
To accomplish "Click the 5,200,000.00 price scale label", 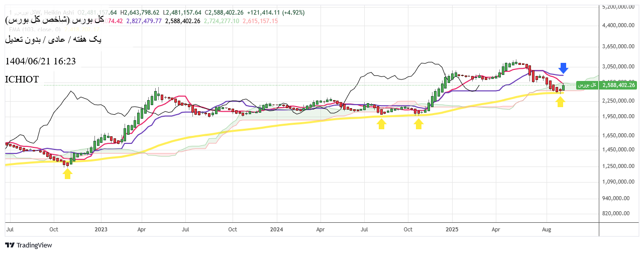I will pos(619,7).
